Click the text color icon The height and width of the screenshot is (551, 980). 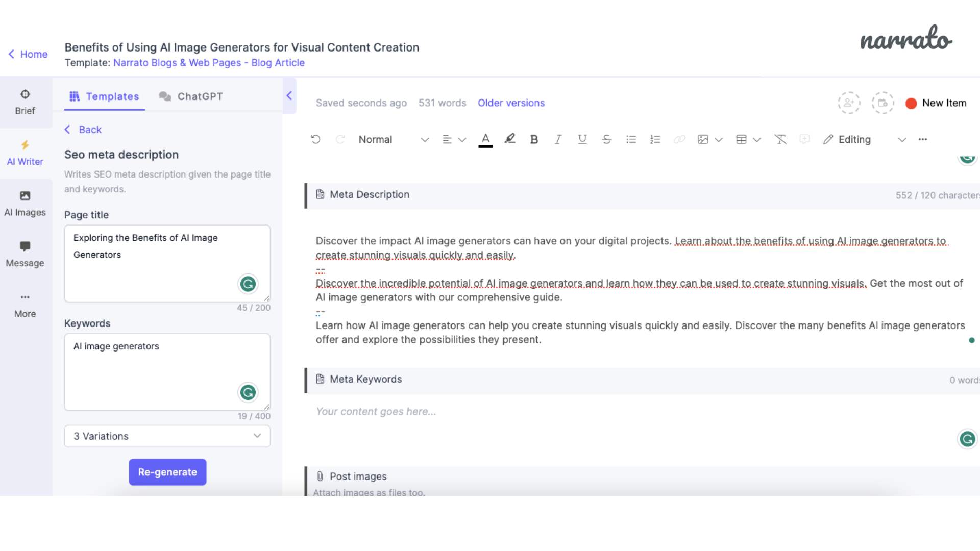(x=485, y=139)
